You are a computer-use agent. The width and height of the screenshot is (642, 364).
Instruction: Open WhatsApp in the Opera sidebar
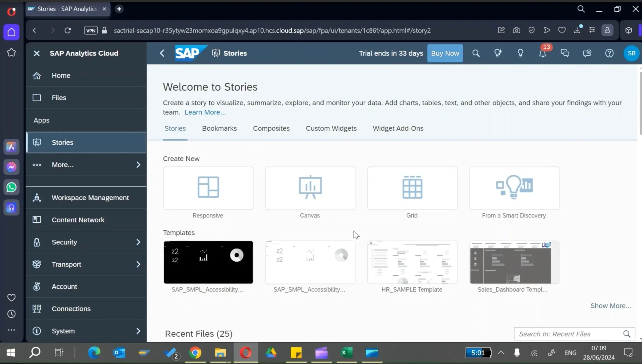point(11,187)
